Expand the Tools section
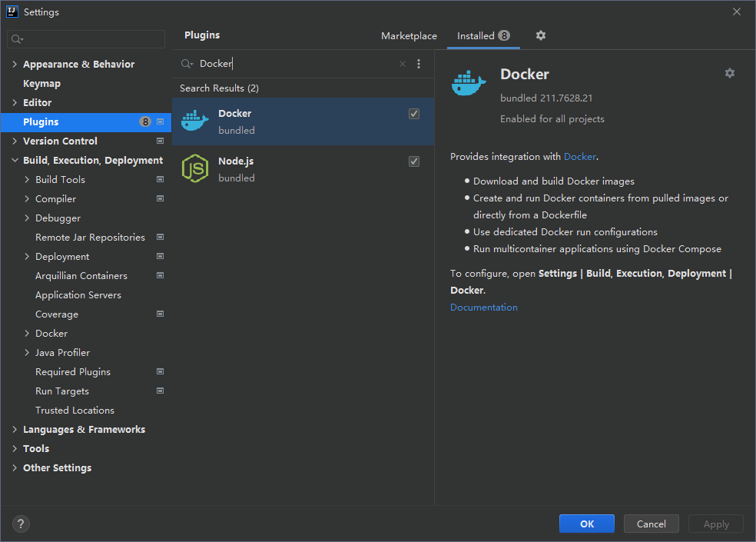Image resolution: width=756 pixels, height=542 pixels. click(15, 448)
